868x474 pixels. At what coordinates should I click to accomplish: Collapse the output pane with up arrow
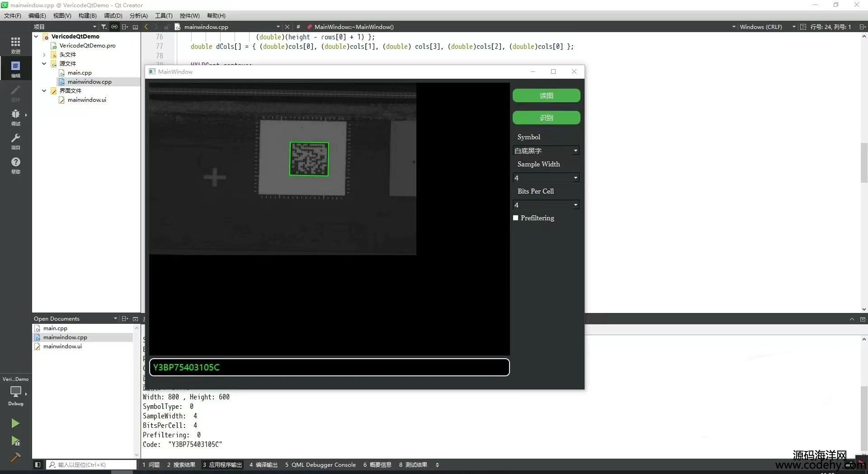[x=852, y=319]
